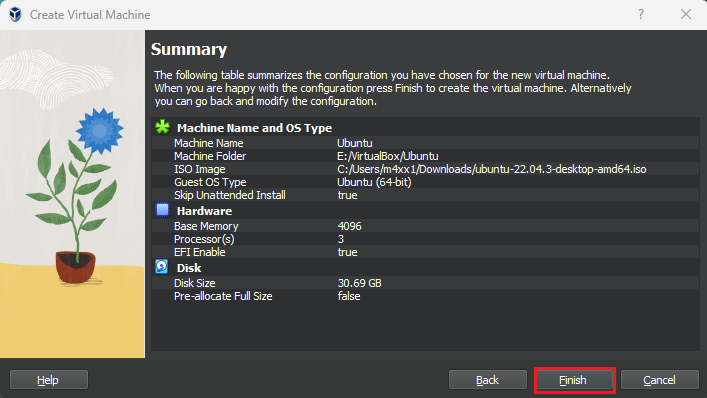Click the Processor(s) value 3

pos(341,239)
